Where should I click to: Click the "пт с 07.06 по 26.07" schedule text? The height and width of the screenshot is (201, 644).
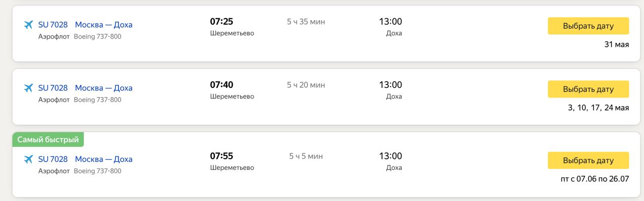click(x=594, y=179)
